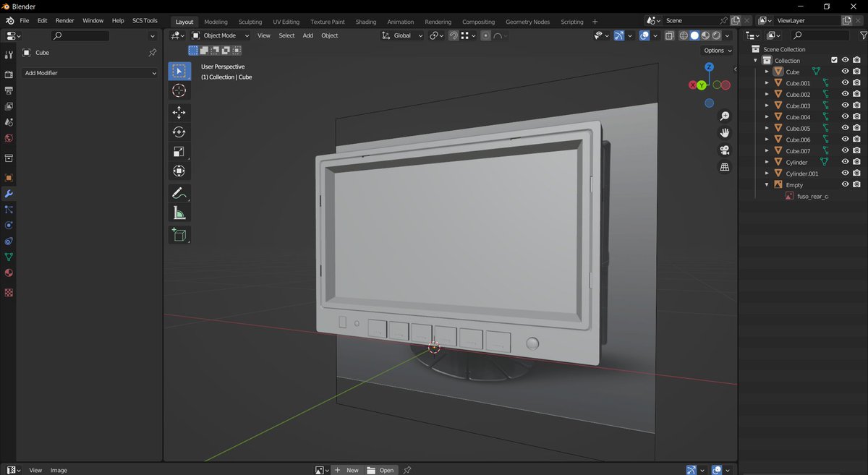Open the SCS Tools menu
The width and height of the screenshot is (868, 475).
(145, 21)
